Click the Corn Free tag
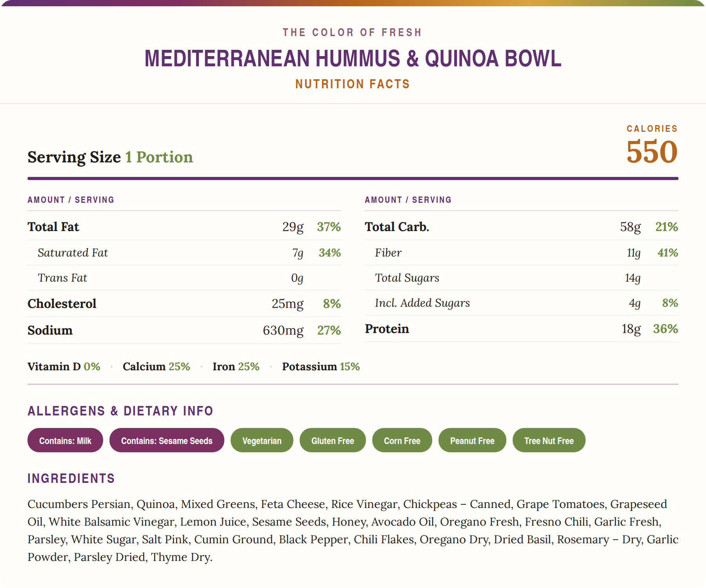706x588 pixels. pos(402,440)
